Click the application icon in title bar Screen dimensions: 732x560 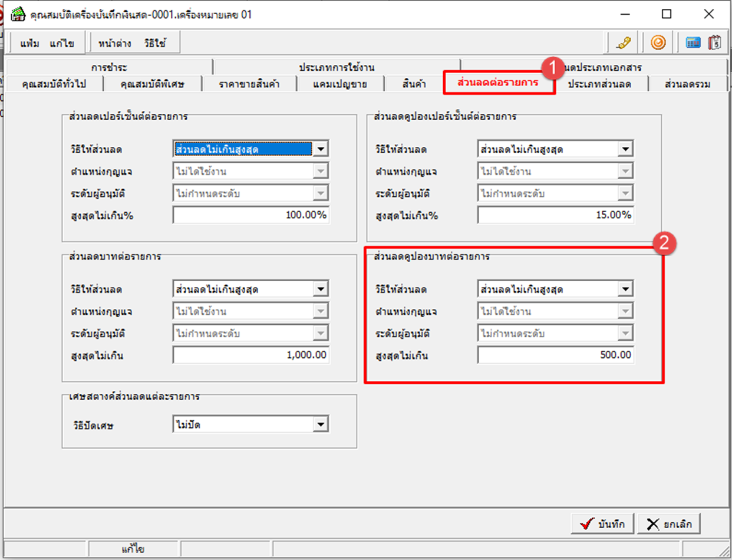pyautogui.click(x=19, y=14)
